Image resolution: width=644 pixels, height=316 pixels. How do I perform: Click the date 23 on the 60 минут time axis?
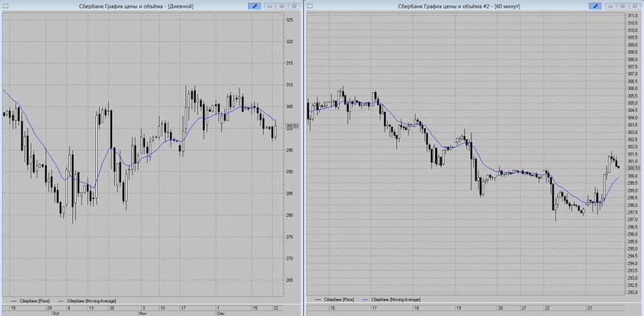pyautogui.click(x=589, y=308)
